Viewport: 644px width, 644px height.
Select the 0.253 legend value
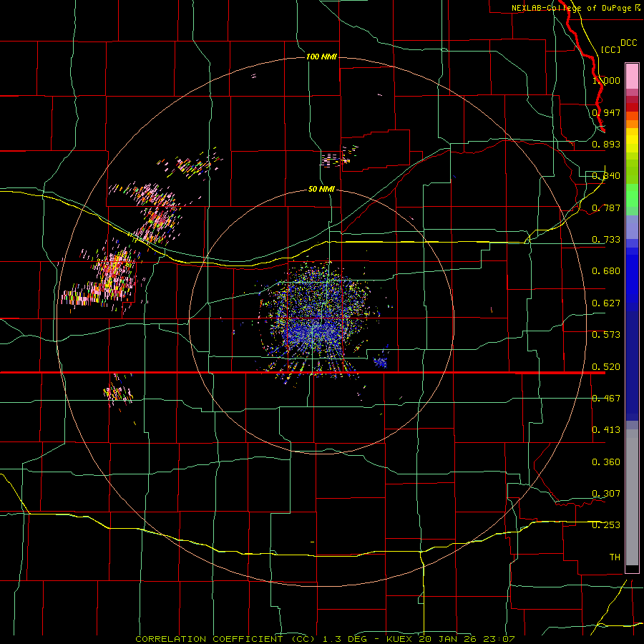(x=606, y=525)
